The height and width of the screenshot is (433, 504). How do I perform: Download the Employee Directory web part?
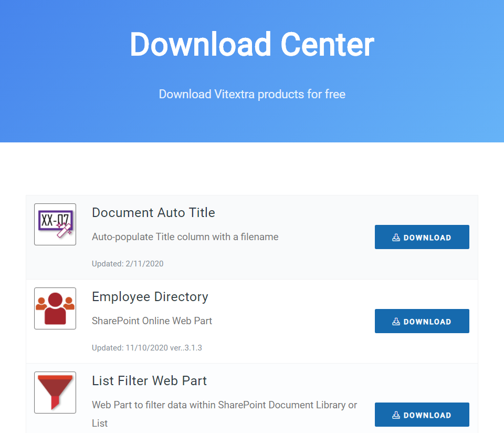coord(422,321)
